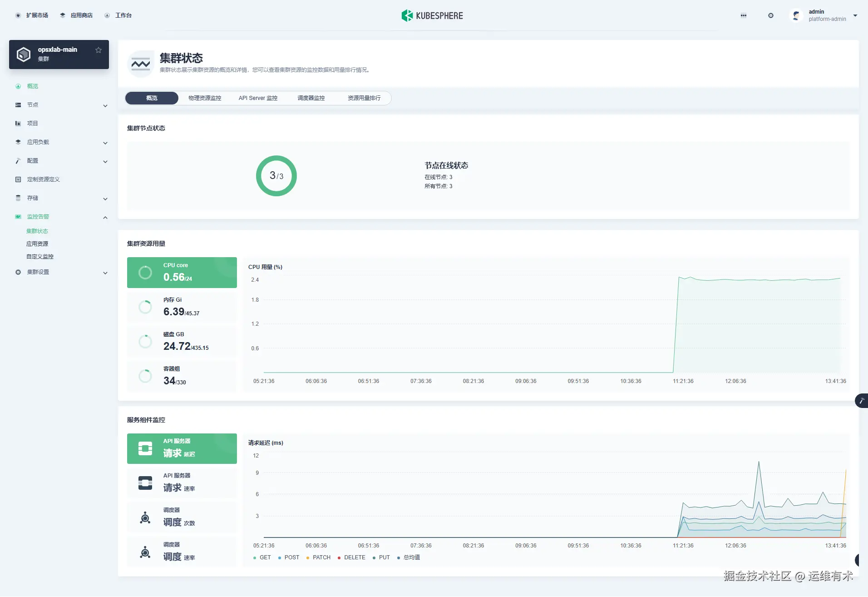Hide the 总均值 line via its legend item
This screenshot has width=868, height=597.
(408, 557)
